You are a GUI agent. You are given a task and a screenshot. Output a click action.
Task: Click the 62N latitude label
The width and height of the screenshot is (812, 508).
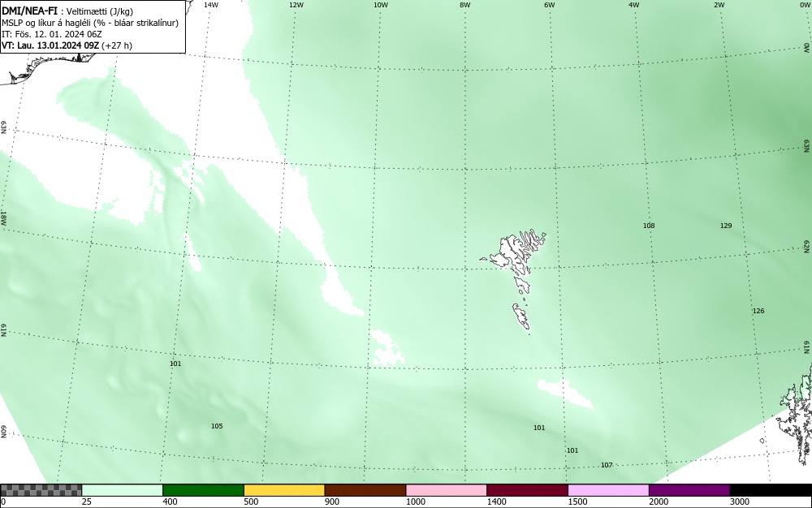[807, 246]
